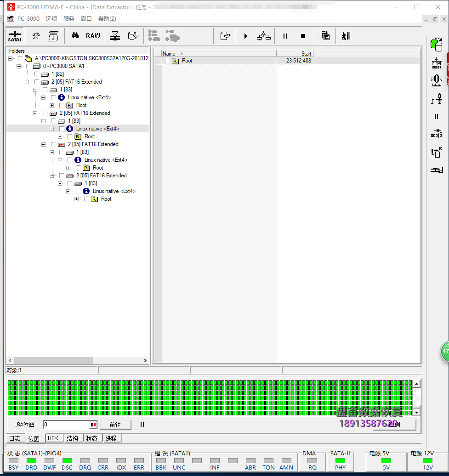The height and width of the screenshot is (476, 449).
Task: Click the grayed tree nodes search icon
Action: [x=172, y=36]
